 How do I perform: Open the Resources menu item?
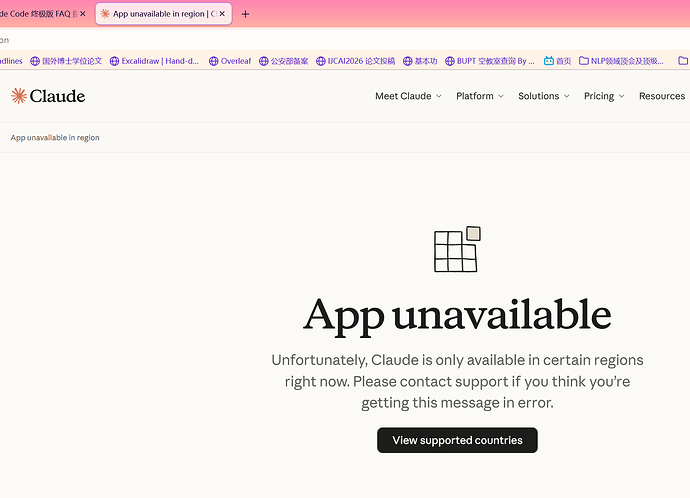tap(662, 96)
